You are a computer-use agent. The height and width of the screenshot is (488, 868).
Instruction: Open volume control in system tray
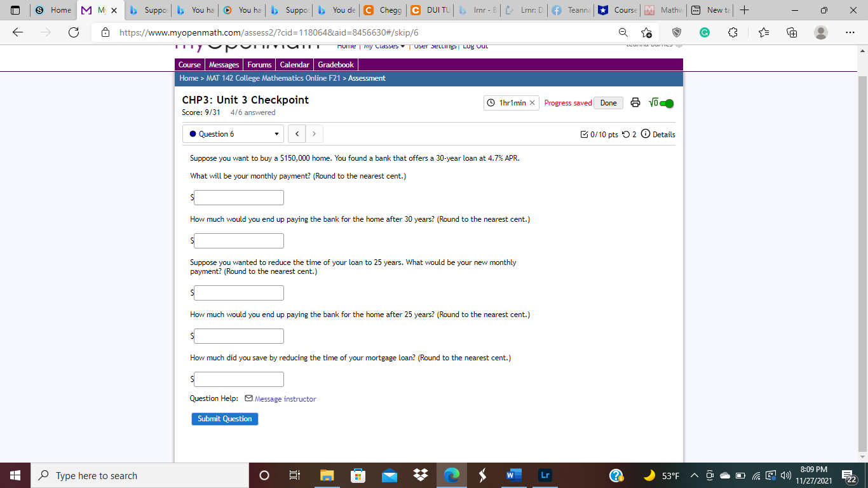[x=785, y=475]
